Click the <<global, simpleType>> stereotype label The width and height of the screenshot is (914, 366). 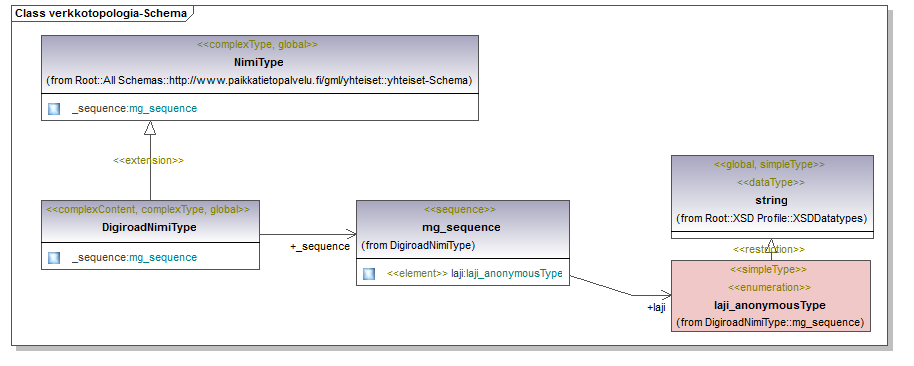click(x=770, y=164)
